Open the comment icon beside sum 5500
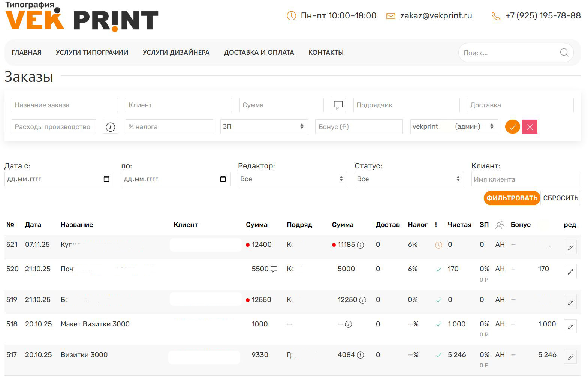This screenshot has width=588, height=377. point(274,269)
